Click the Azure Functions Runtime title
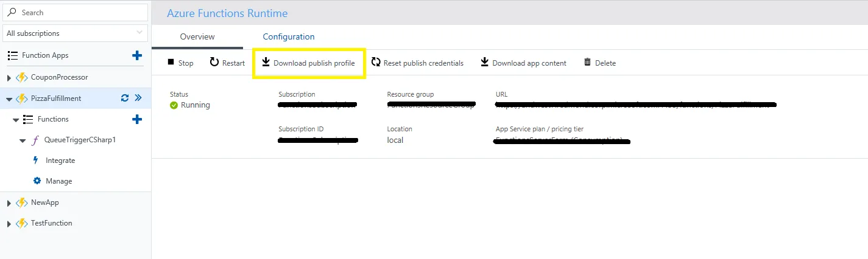 (x=227, y=13)
